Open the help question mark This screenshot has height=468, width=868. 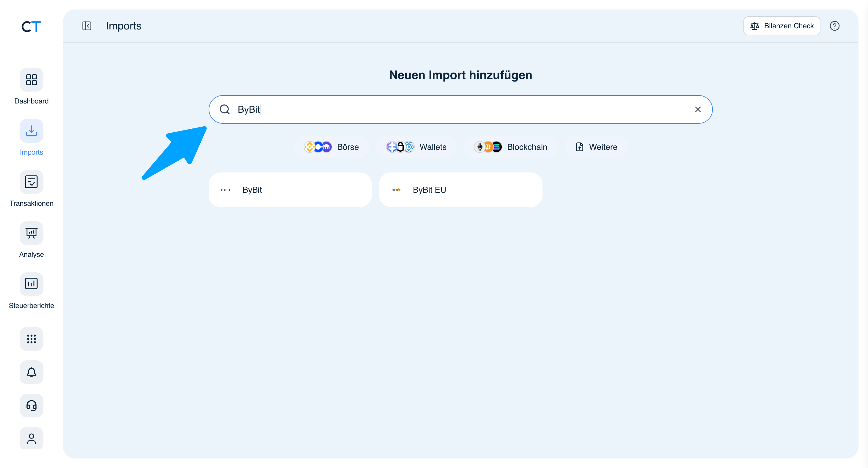pyautogui.click(x=834, y=26)
